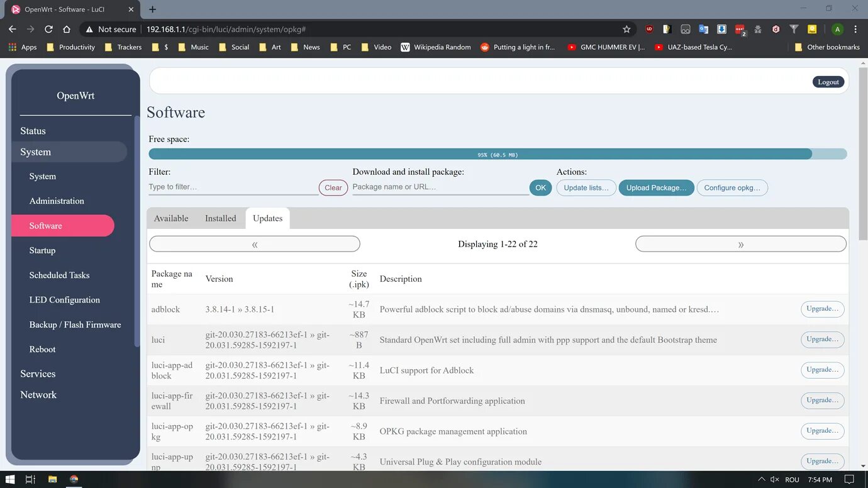Open the blue download arrow extension
The width and height of the screenshot is (868, 488).
(x=722, y=29)
